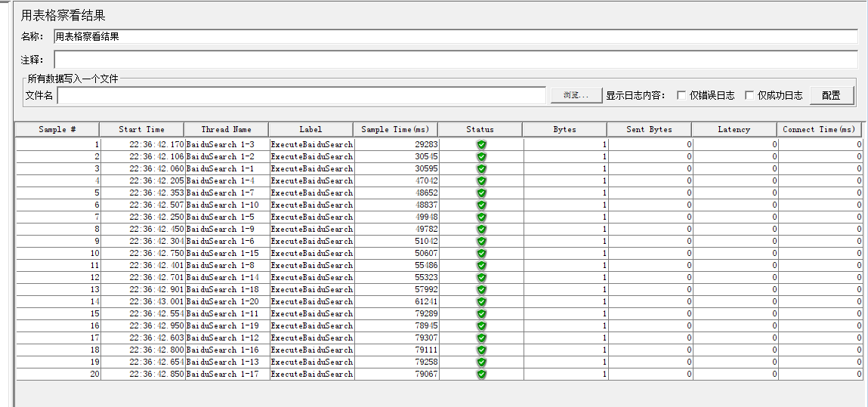Click the status icon for BaiduSearch 1-14
868x407 pixels.
tap(482, 278)
